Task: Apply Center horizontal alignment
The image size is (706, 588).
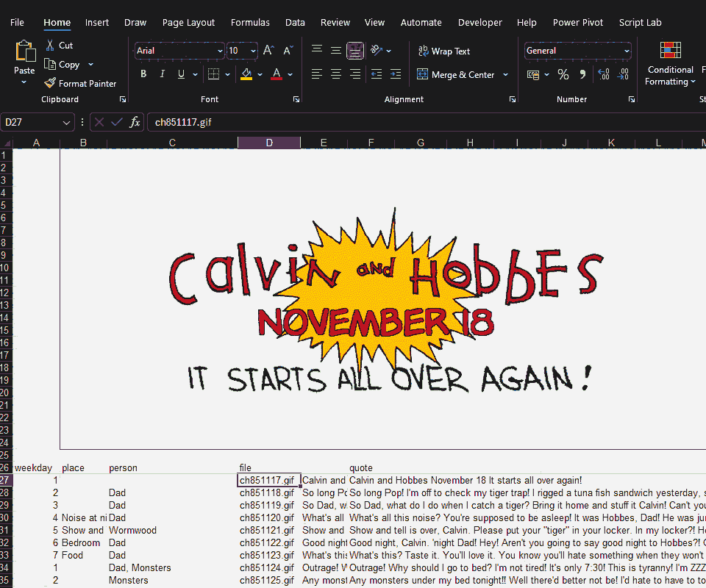Action: (x=336, y=74)
